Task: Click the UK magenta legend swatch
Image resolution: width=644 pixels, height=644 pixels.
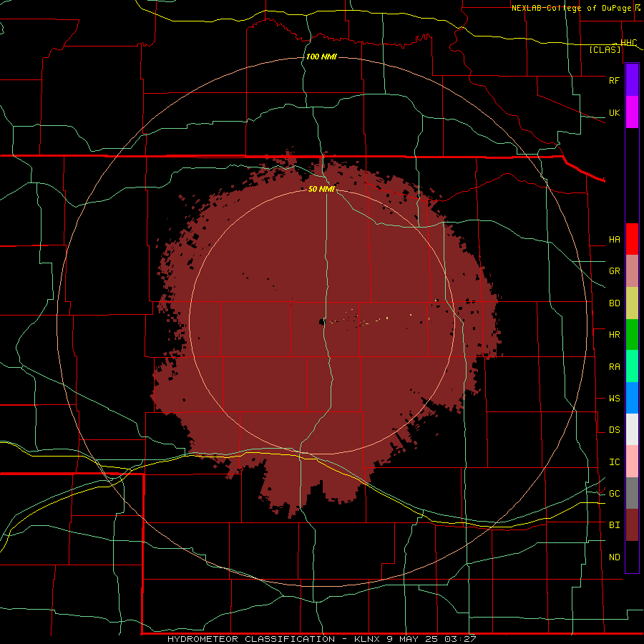Action: tap(632, 112)
